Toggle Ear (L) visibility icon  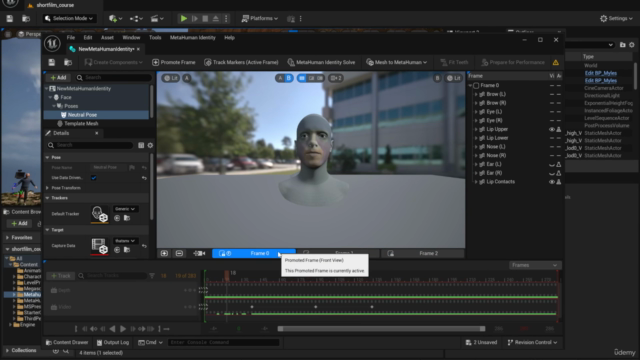click(x=551, y=164)
